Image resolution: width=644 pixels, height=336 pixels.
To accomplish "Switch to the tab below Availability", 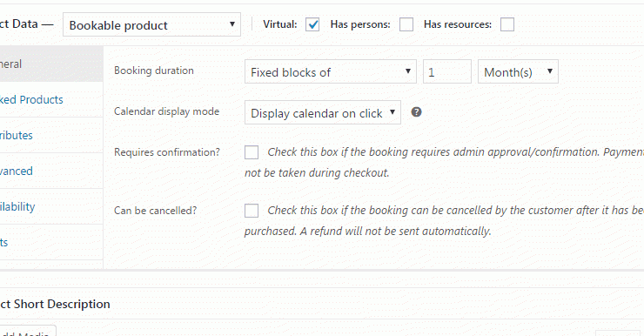I will (51, 242).
